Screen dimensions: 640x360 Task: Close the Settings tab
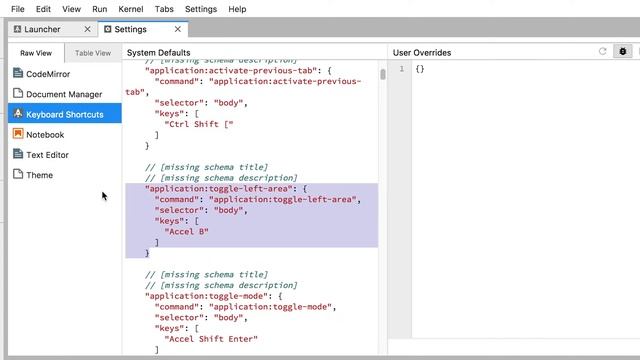click(178, 29)
